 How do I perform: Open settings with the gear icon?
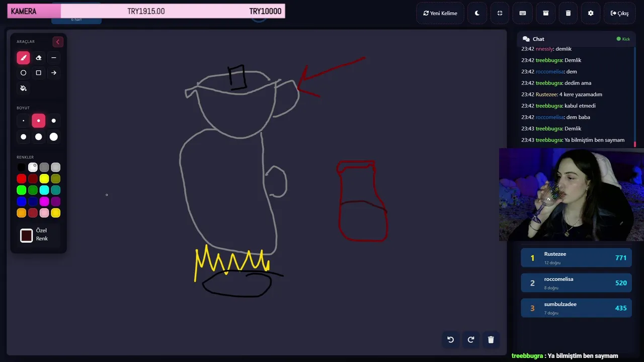point(591,13)
